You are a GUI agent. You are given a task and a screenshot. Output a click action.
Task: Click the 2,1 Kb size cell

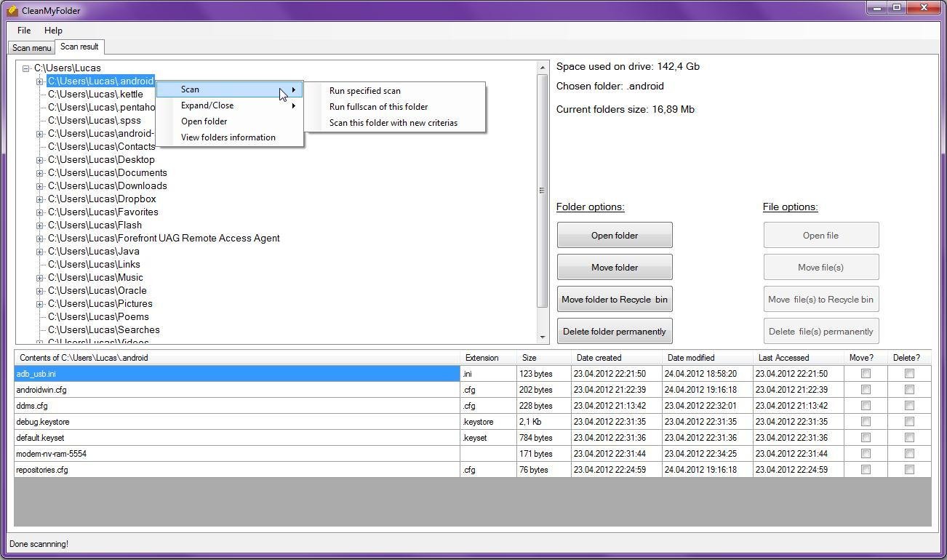tap(543, 422)
